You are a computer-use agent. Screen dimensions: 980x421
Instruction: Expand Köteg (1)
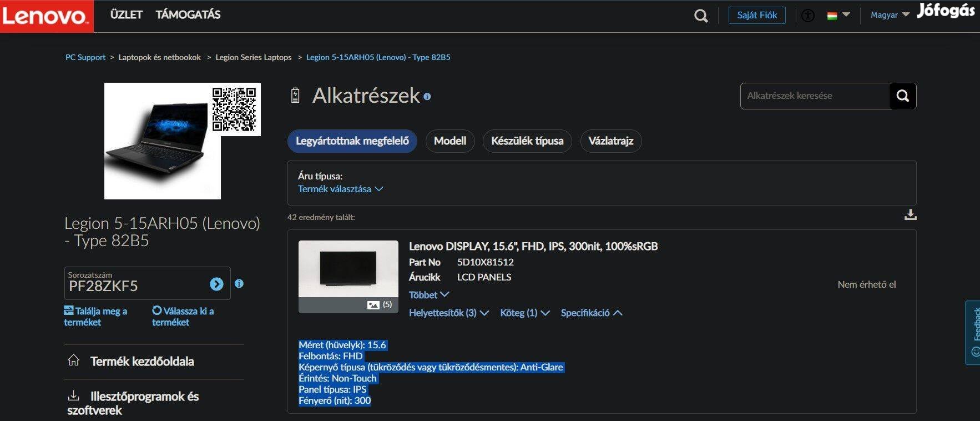524,313
